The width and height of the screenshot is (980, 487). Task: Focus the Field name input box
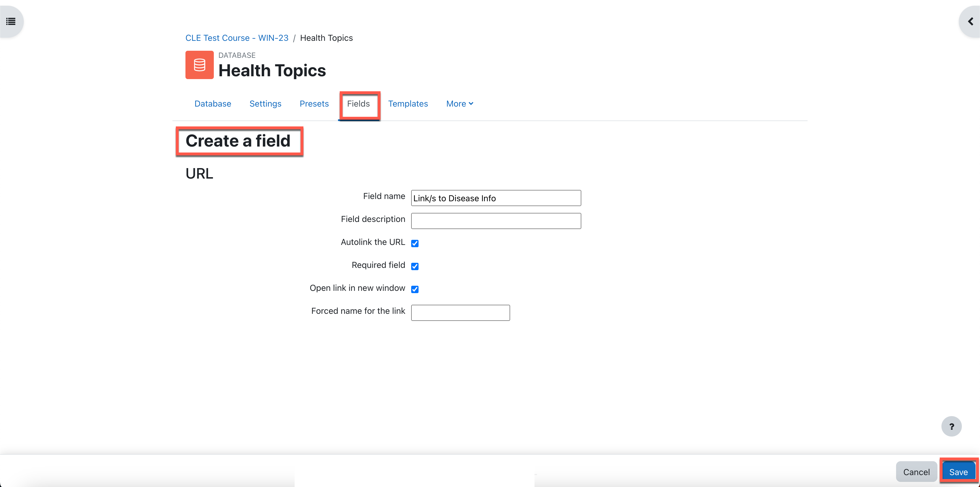pyautogui.click(x=496, y=198)
